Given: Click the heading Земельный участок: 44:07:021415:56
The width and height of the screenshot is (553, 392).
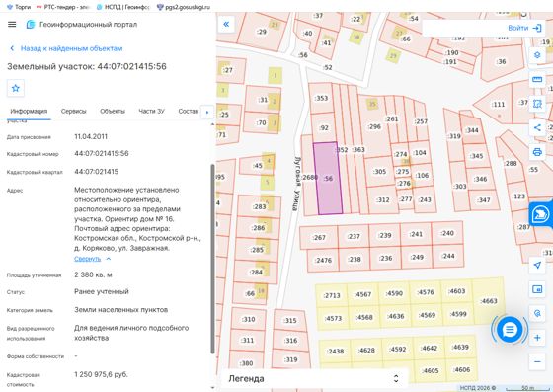Looking at the screenshot, I should 87,66.
